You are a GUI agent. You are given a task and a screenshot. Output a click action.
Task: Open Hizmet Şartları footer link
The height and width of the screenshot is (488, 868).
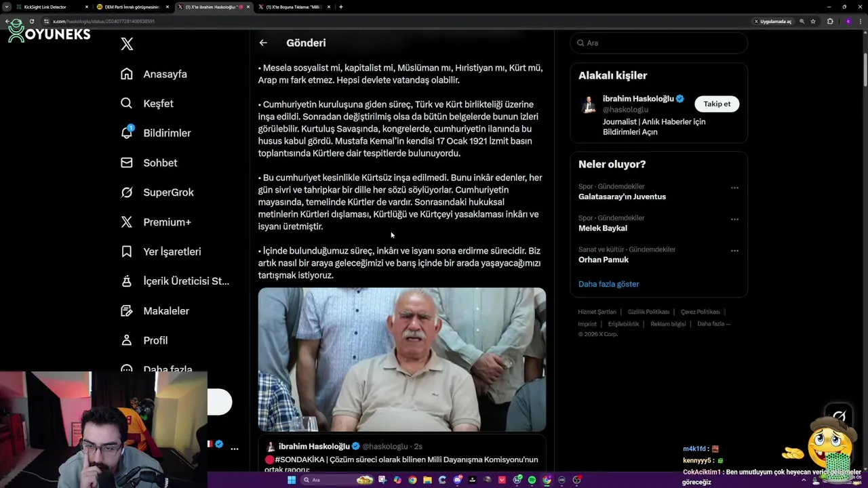(597, 312)
